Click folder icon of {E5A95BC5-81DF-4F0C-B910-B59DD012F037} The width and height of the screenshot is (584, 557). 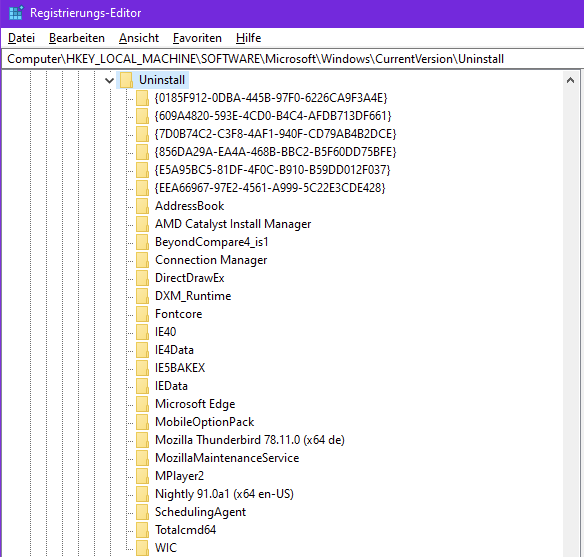142,170
